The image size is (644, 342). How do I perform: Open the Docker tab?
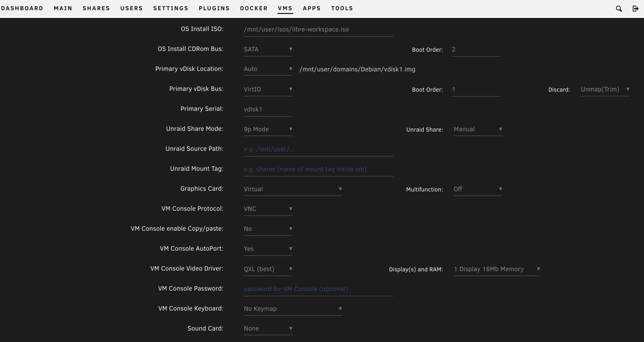point(254,8)
